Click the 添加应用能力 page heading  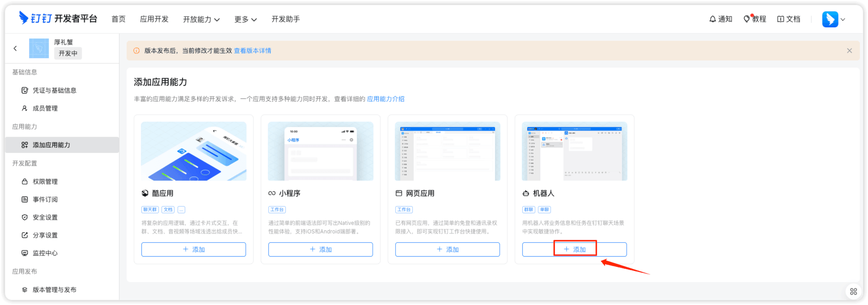point(161,82)
